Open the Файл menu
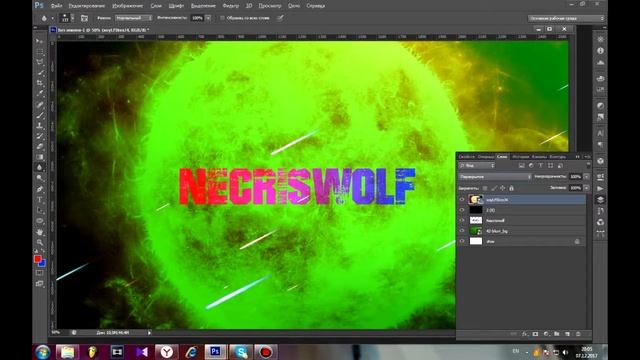The width and height of the screenshot is (640, 360). point(56,6)
